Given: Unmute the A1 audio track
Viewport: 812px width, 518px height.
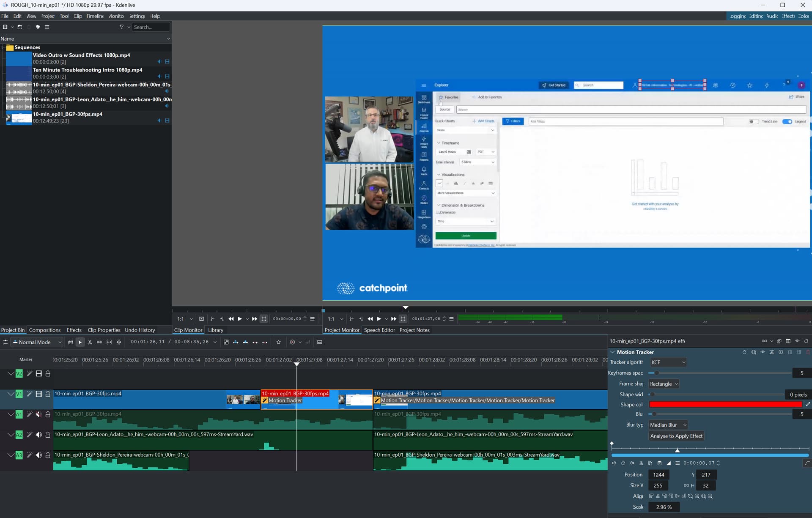Looking at the screenshot, I should click(x=38, y=414).
